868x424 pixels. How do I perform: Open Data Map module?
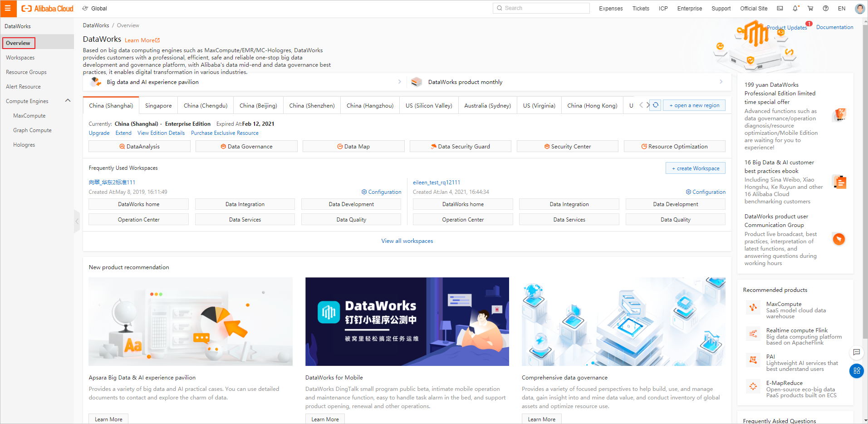[x=353, y=146]
